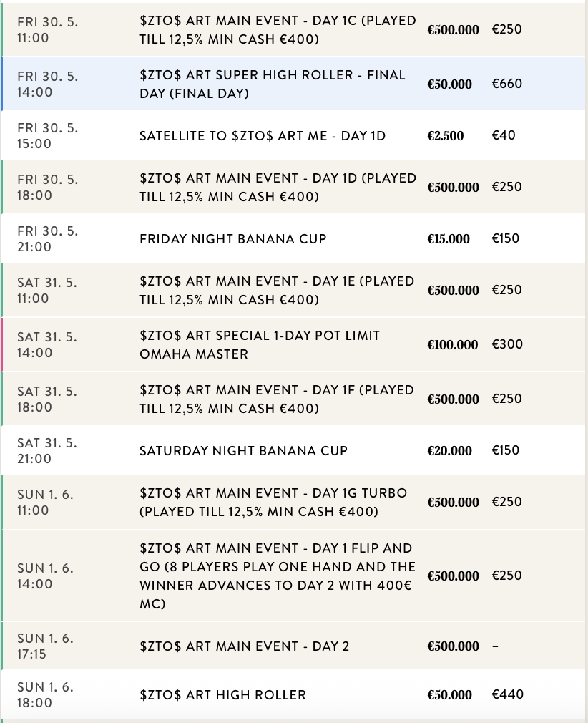The width and height of the screenshot is (588, 723).
Task: Open the Main Event Day 1C row
Action: pyautogui.click(x=278, y=30)
